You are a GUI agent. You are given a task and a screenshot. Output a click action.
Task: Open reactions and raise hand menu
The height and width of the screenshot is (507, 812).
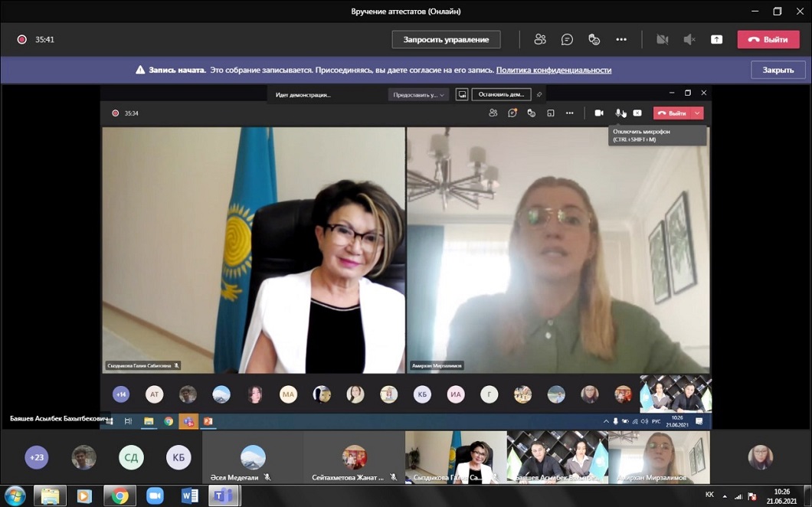click(x=594, y=40)
